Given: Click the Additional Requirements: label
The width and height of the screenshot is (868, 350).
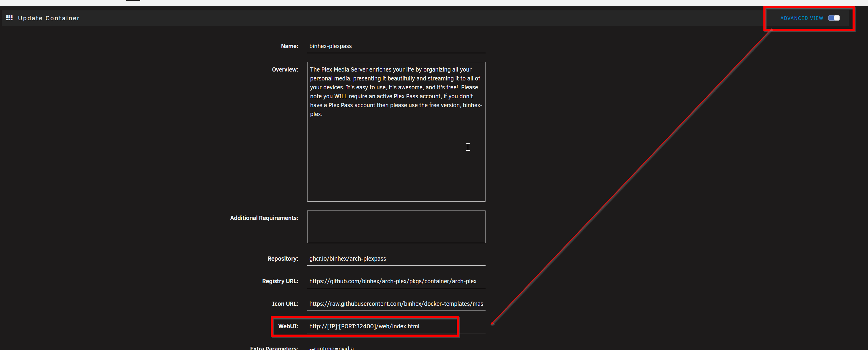Looking at the screenshot, I should [264, 218].
